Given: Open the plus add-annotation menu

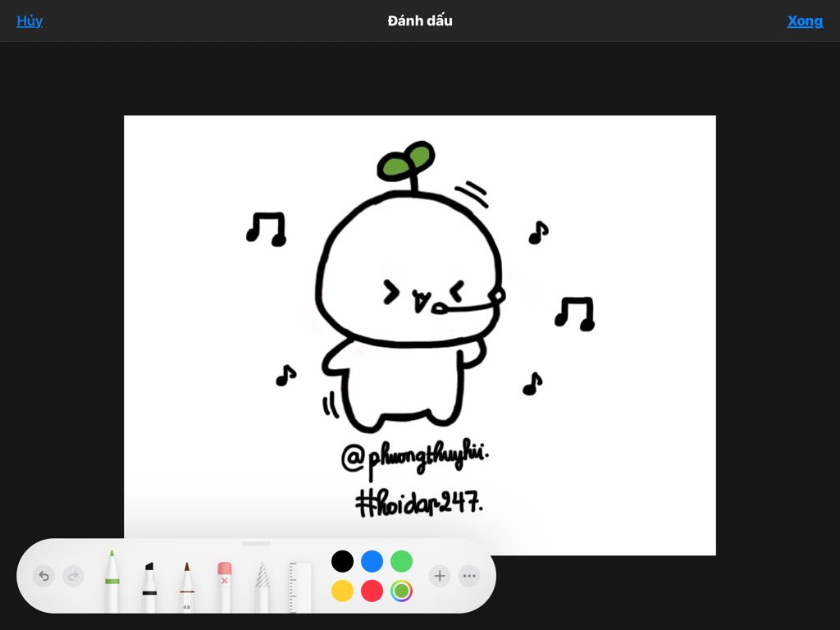Looking at the screenshot, I should pos(440,577).
